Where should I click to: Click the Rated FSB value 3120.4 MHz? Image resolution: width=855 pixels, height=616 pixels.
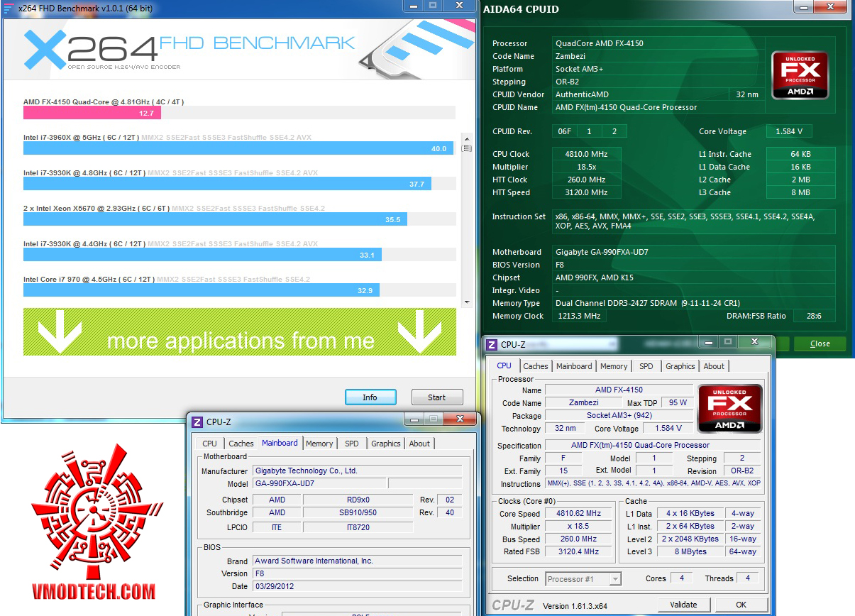coord(580,552)
